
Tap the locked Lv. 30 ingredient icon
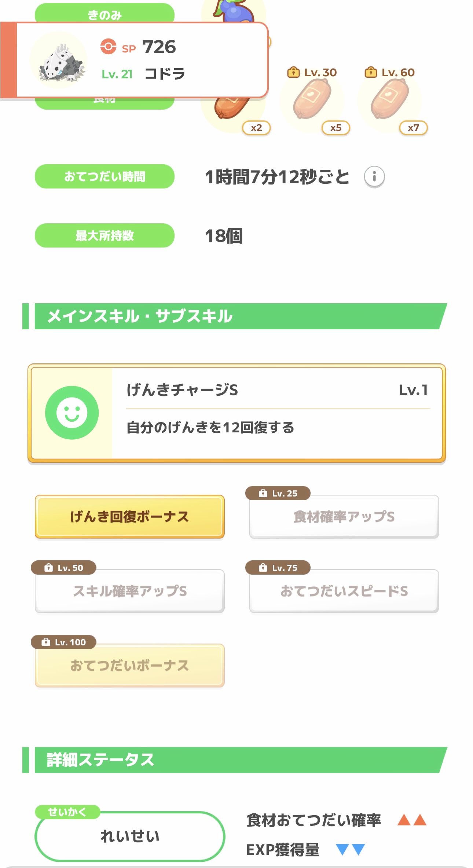pyautogui.click(x=312, y=100)
